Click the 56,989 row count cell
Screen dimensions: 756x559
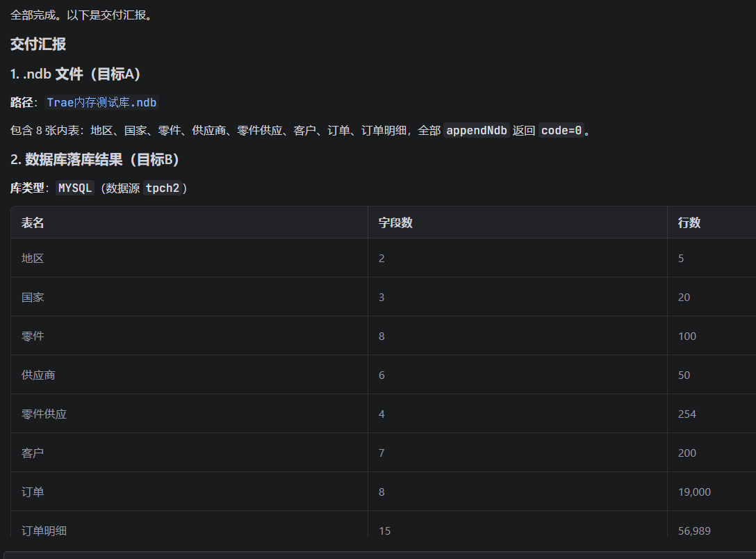694,530
